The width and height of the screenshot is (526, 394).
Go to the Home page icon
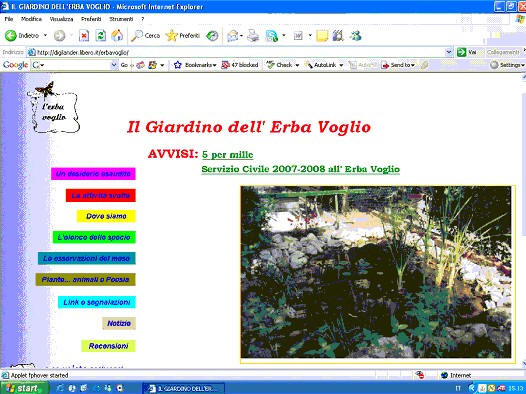click(x=117, y=36)
